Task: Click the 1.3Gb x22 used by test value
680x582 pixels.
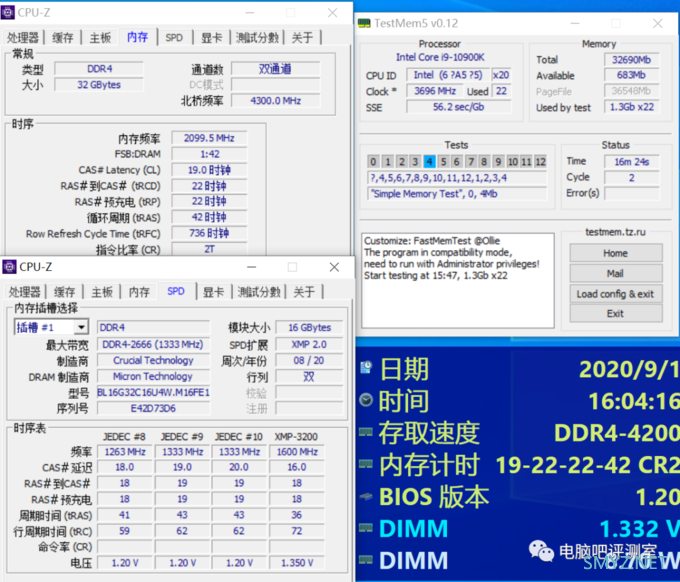Action: [631, 107]
